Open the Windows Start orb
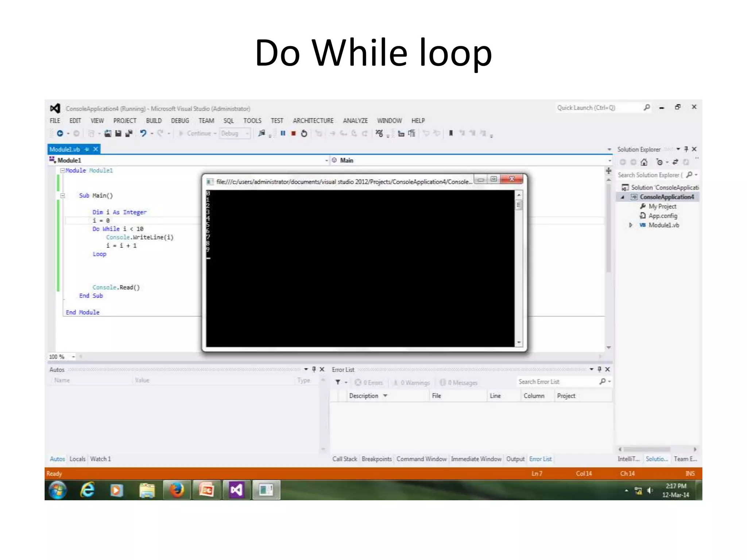 58,490
